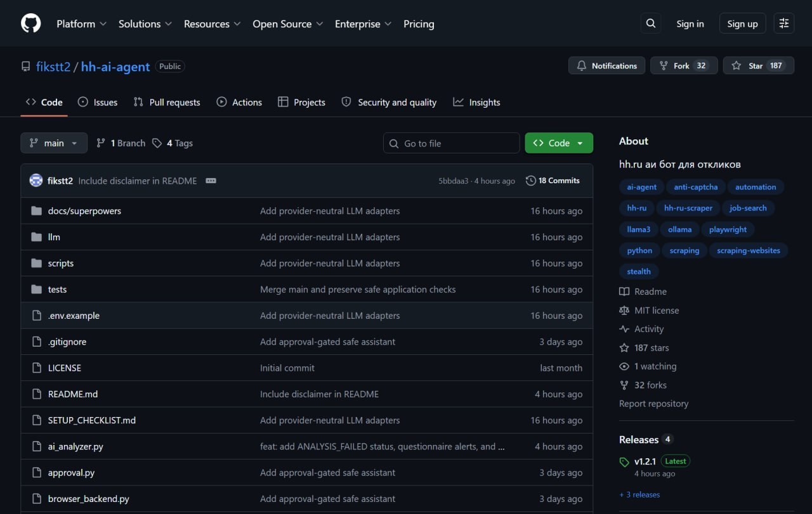Image resolution: width=812 pixels, height=514 pixels.
Task: Open the main branch dropdown
Action: tap(54, 143)
